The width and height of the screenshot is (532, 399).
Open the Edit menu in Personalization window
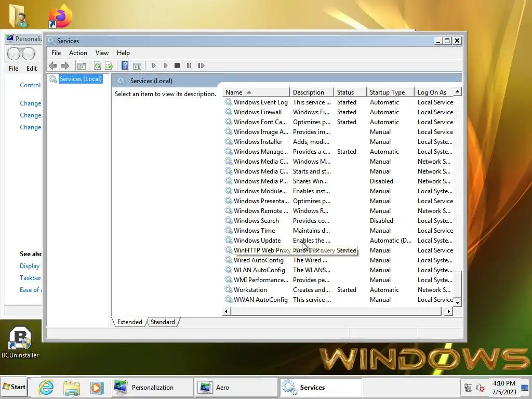(x=32, y=68)
